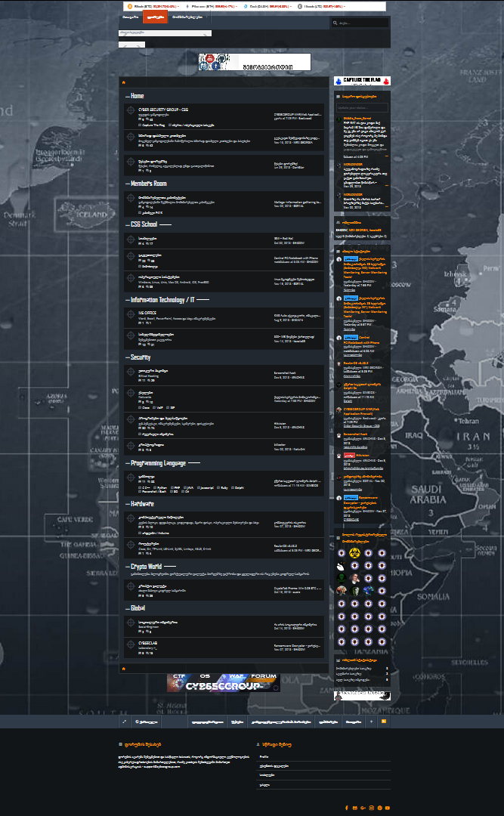The width and height of the screenshot is (504, 816).
Task: Click the Facebook icon in page footer
Action: (347, 808)
